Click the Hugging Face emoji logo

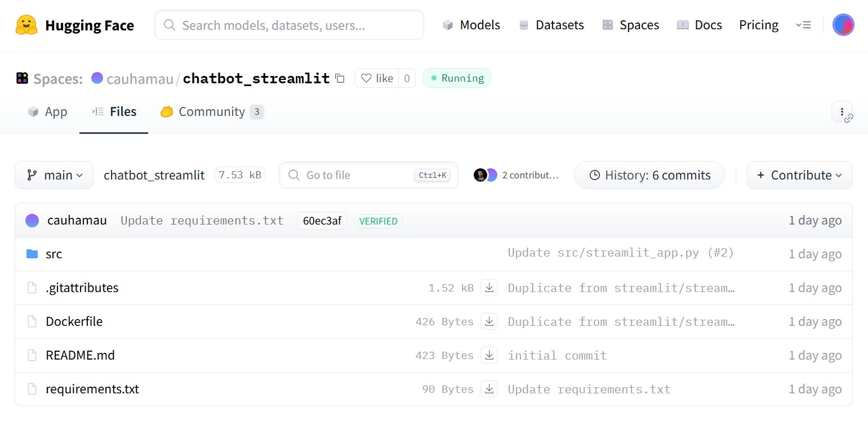tap(26, 25)
